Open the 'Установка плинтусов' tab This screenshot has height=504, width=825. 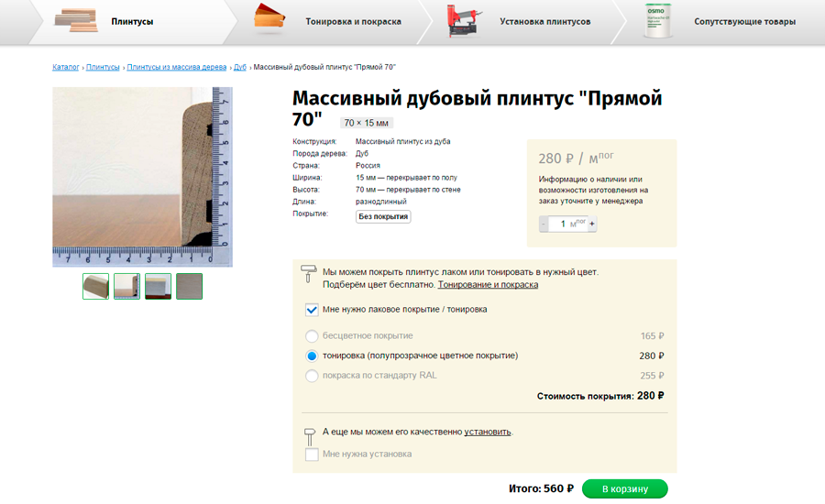(x=544, y=21)
